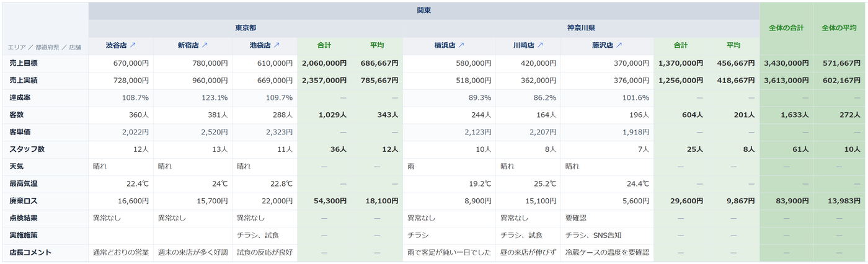Viewport: 868px width, 264px height.
Task: Select the 達成率 row header
Action: (x=45, y=98)
